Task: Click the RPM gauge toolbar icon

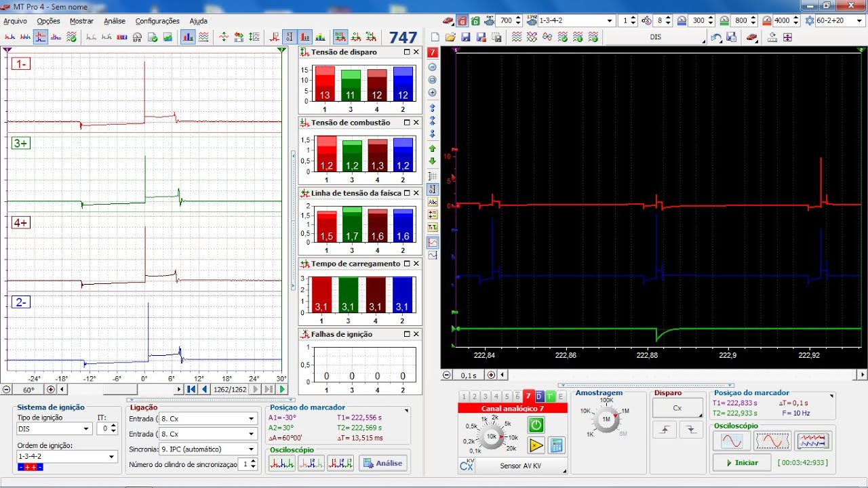Action: [138, 37]
